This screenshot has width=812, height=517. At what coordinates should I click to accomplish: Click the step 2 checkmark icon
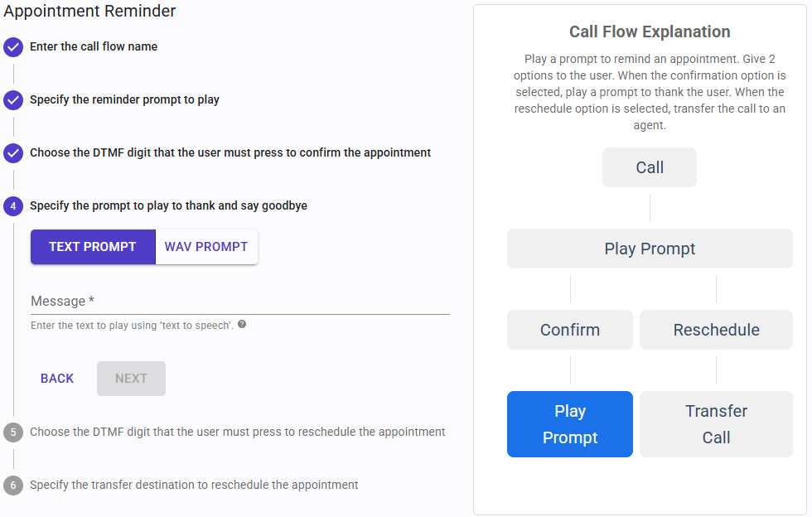tap(12, 100)
